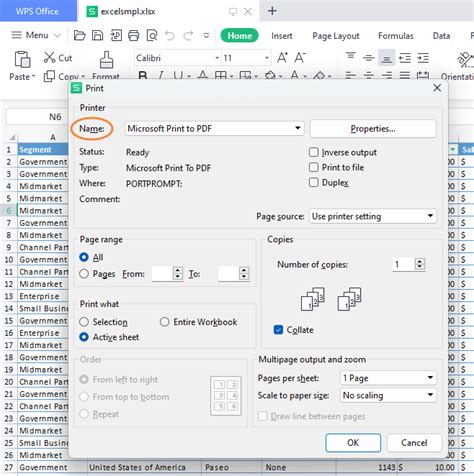The height and width of the screenshot is (476, 474).
Task: Open the quick access customize arrow
Action: click(206, 35)
